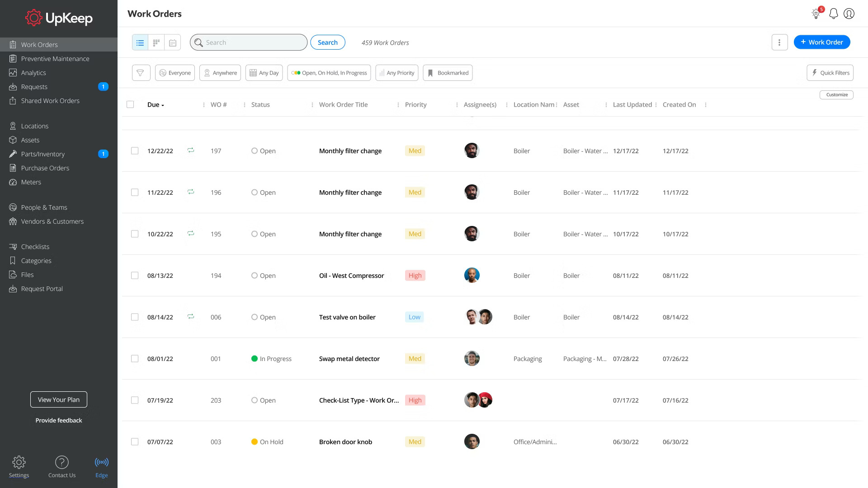Select the grid view icon
Screen dimensions: 868x488
click(x=156, y=42)
